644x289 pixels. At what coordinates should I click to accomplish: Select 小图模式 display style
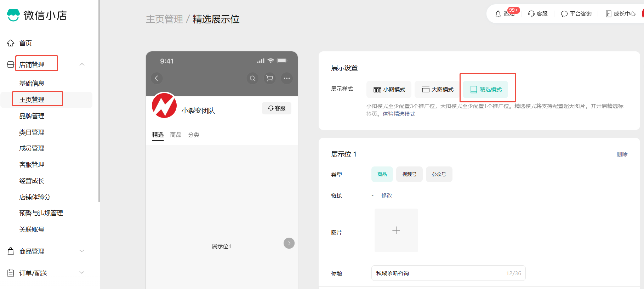coord(389,90)
